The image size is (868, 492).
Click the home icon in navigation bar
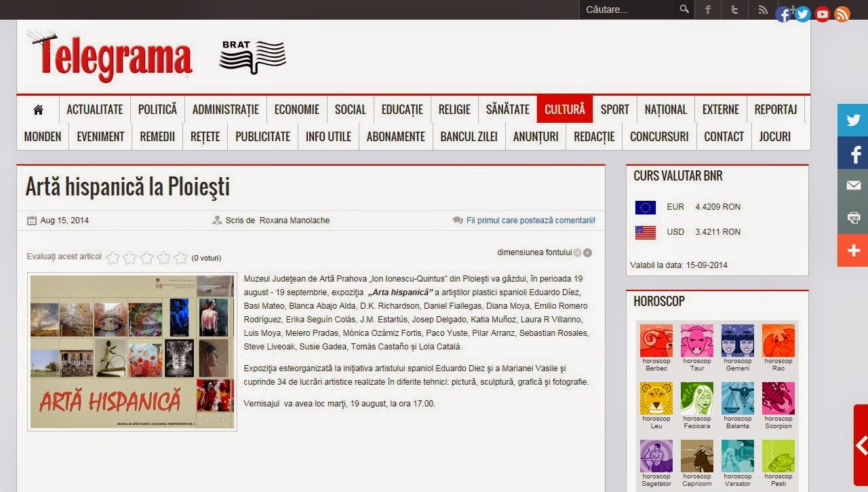[x=38, y=109]
